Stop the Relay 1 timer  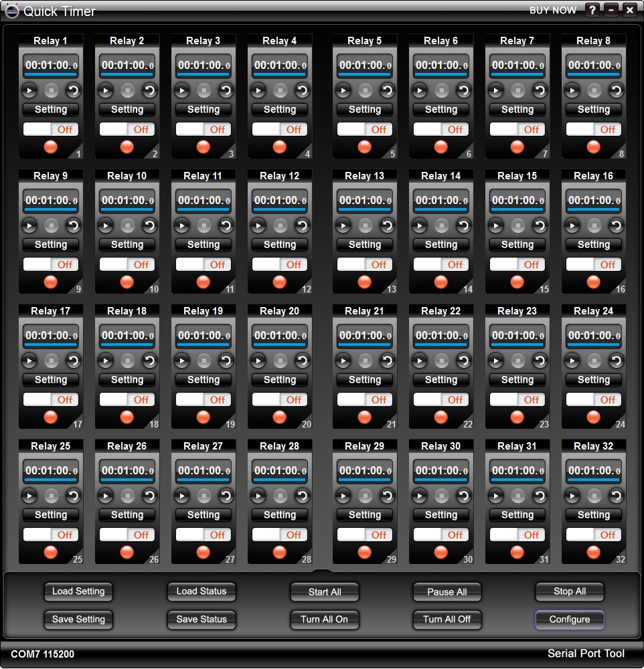pos(52,90)
